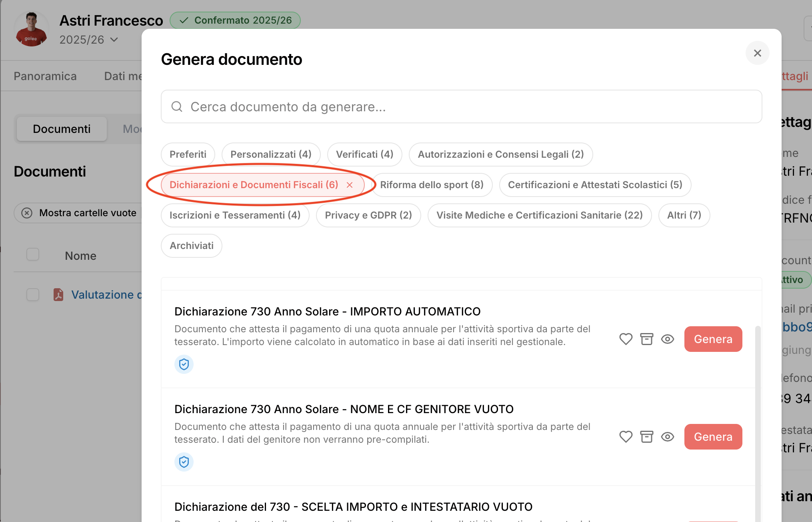
Task: Filter by Visite Mediche e Certificazioni Sanitarie
Action: 539,215
